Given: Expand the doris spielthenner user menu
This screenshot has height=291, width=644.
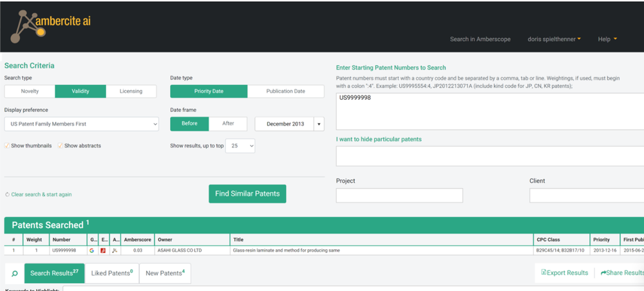Looking at the screenshot, I should [x=554, y=39].
